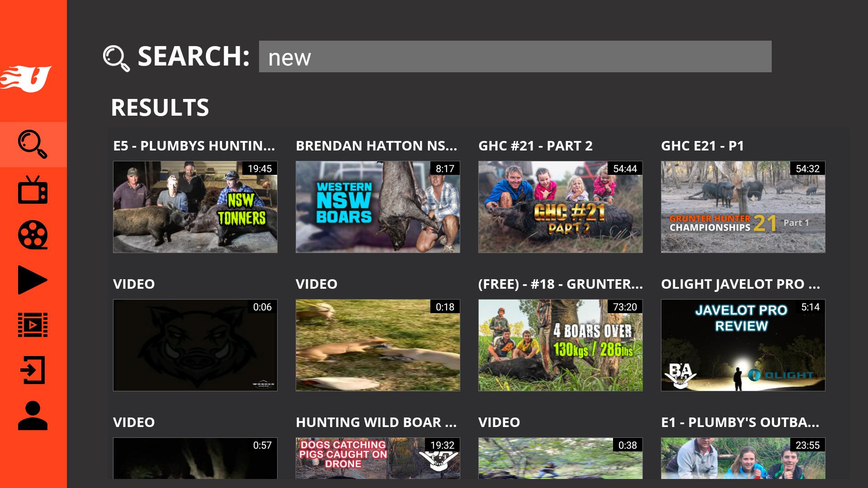Click title '(FREE) - #18 - GRUNTER...'

561,284
